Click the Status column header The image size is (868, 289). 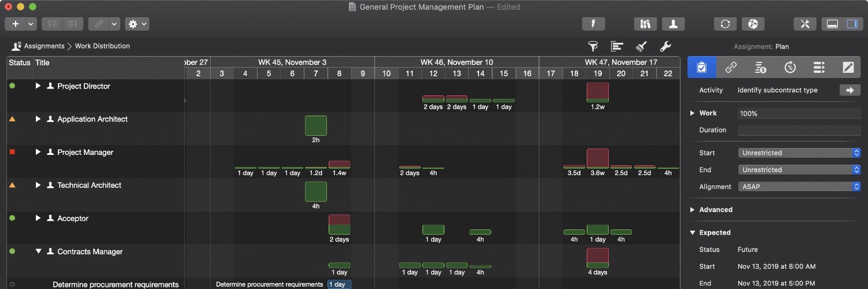[x=19, y=62]
